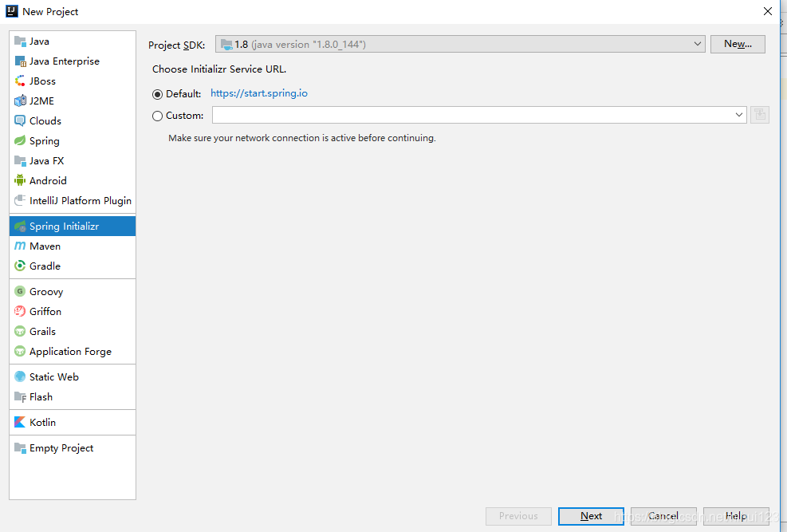Viewport: 787px width, 532px height.
Task: Click the Kotlin K icon
Action: [x=20, y=422]
